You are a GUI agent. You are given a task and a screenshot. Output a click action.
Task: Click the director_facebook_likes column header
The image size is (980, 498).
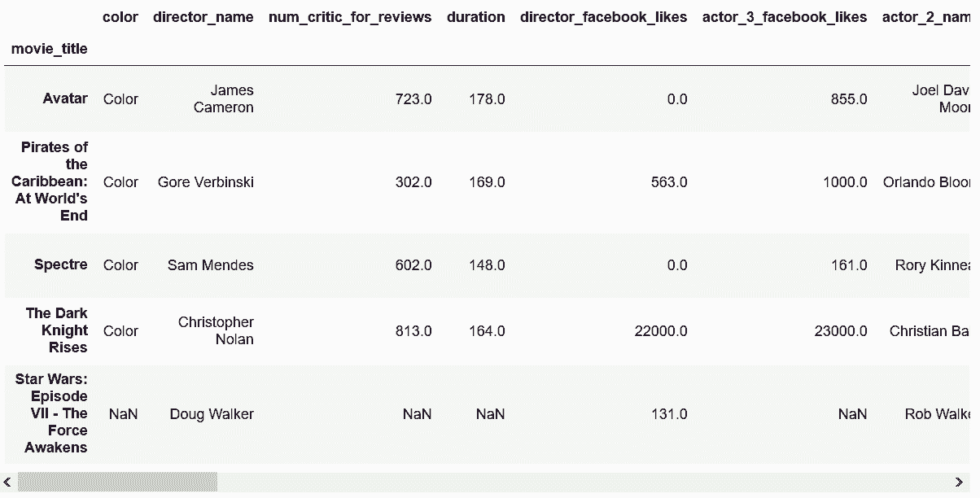[603, 17]
